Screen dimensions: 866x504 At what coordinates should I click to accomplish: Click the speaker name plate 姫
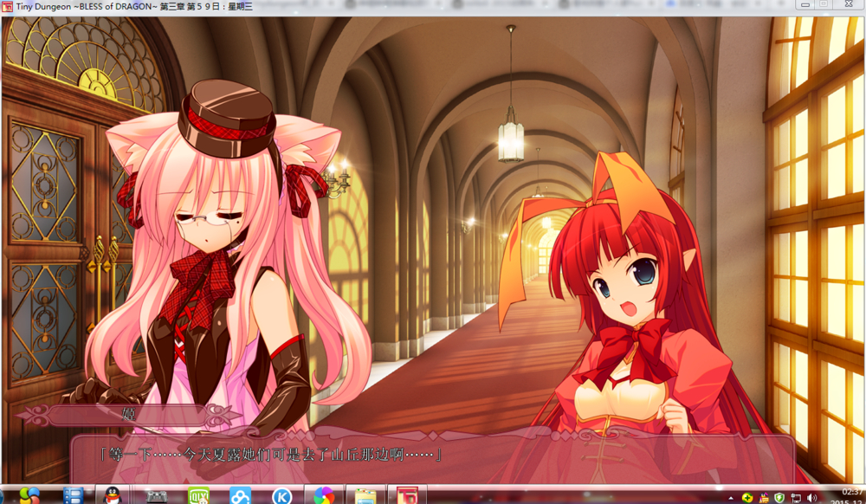[x=128, y=415]
